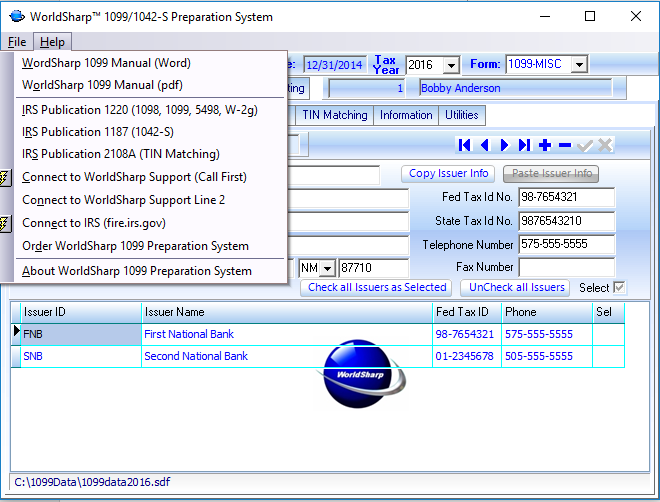Click the Fax Number input field
This screenshot has width=660, height=502.
566,267
